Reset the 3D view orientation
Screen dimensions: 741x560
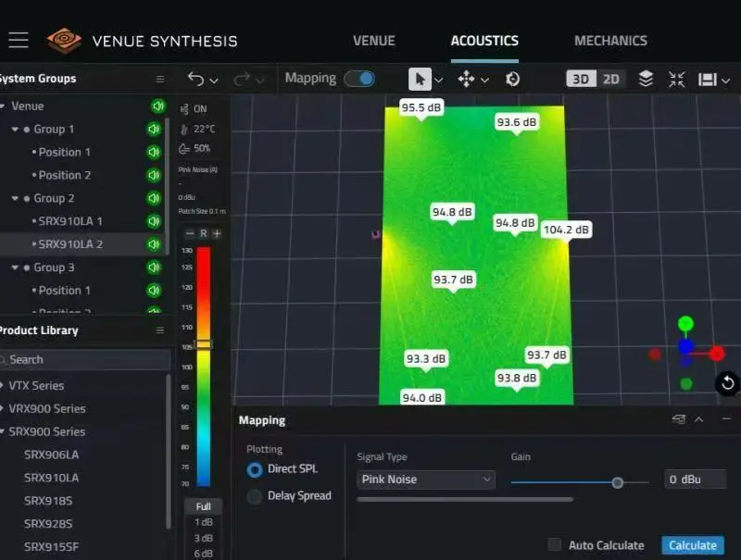(x=728, y=383)
